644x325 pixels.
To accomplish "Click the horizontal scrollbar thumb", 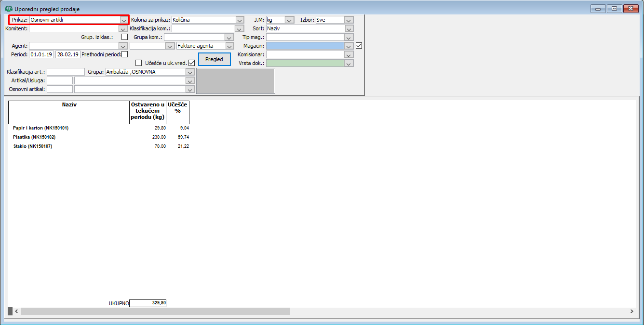I will [x=155, y=312].
